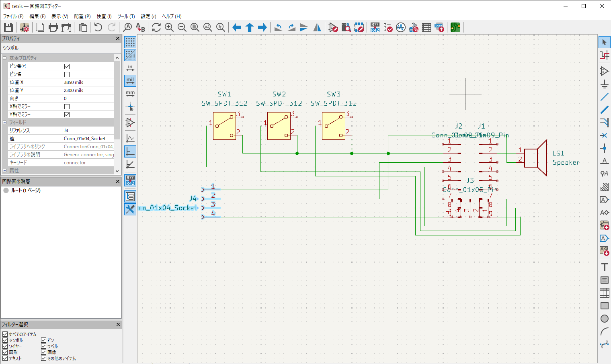This screenshot has height=364, width=611.
Task: Toggle すべてのアイテム filter checkbox
Action: tap(5, 334)
